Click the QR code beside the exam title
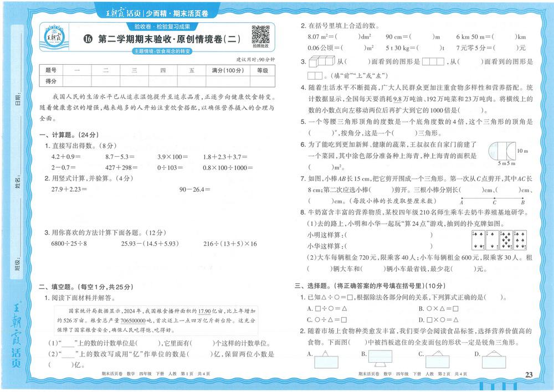 [260, 34]
